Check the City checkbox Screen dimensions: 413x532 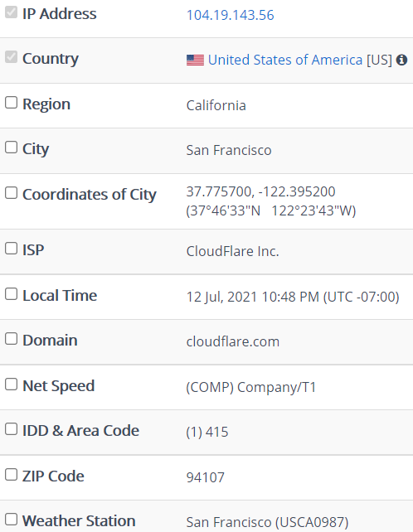(x=12, y=148)
